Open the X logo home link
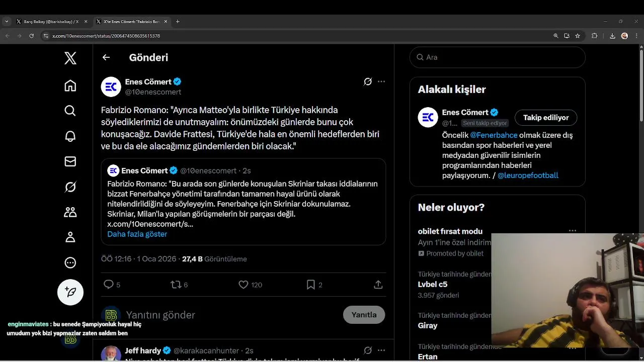Viewport: 644px width, 362px height. tap(70, 58)
